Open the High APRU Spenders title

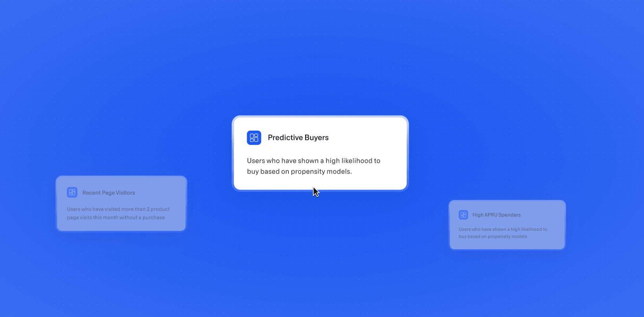coord(496,215)
